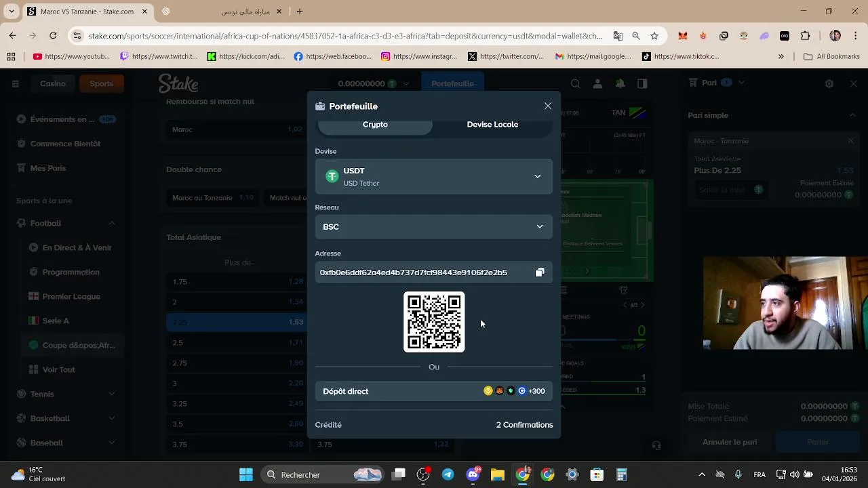Expand the Baseball sidebar section
This screenshot has width=868, height=488.
pos(112,443)
